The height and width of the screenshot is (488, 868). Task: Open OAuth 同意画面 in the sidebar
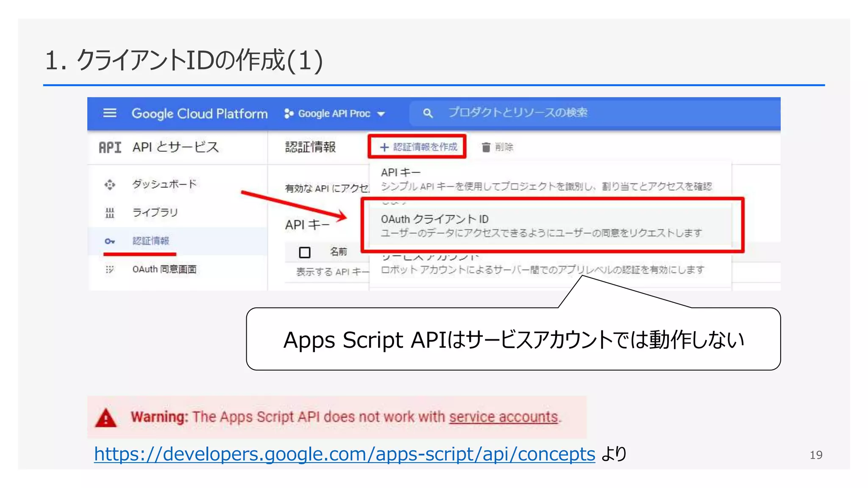[x=164, y=269]
